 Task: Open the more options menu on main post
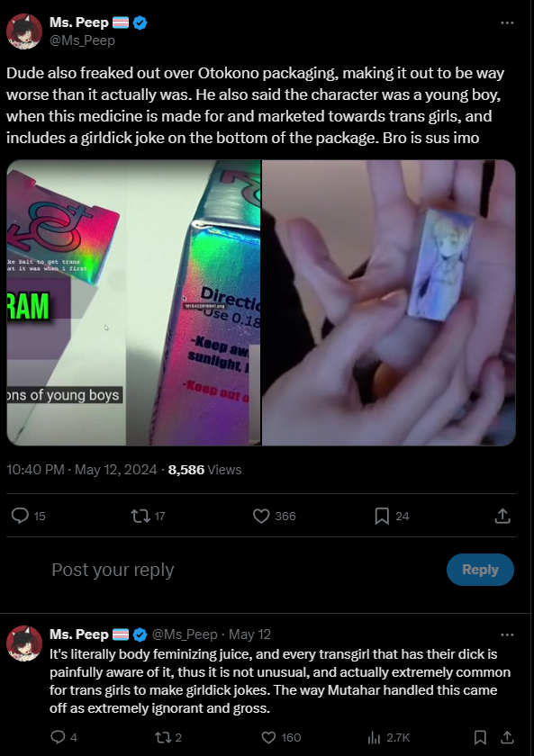pyautogui.click(x=507, y=22)
